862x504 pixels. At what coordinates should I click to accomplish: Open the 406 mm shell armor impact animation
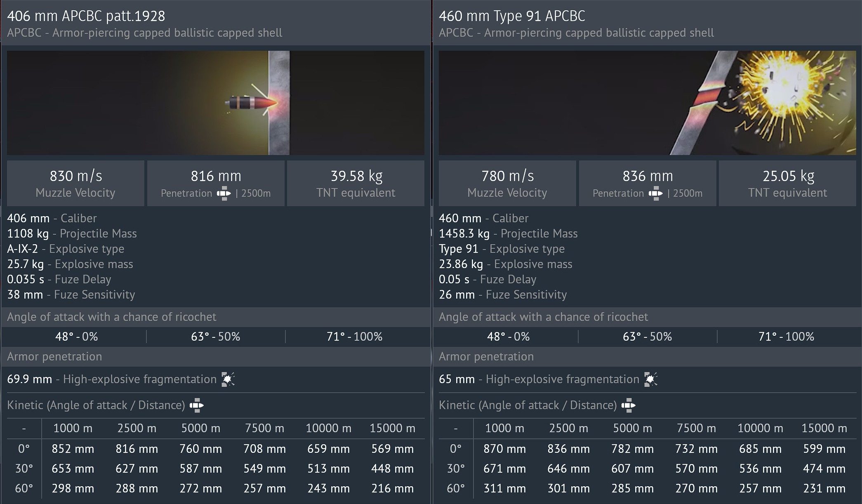pos(216,103)
